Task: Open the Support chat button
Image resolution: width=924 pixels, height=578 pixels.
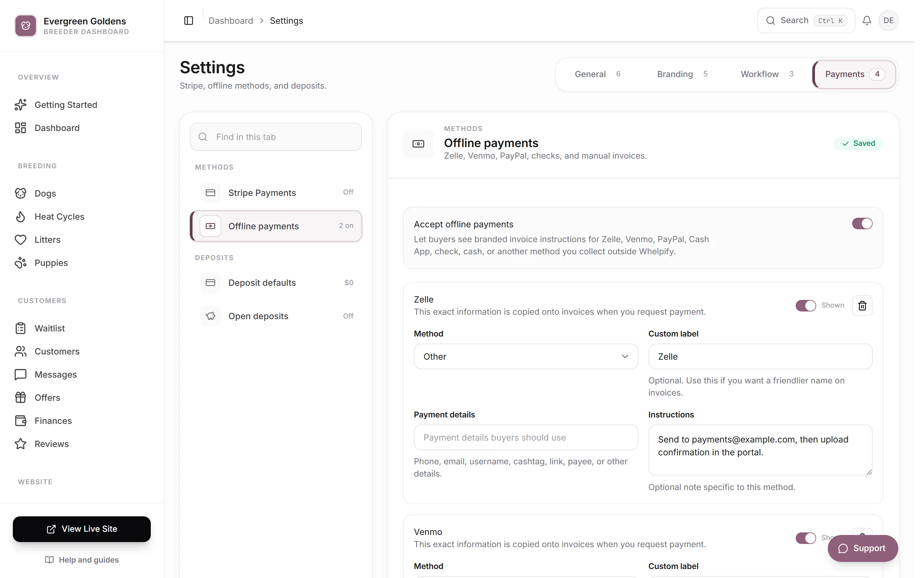Action: point(862,548)
